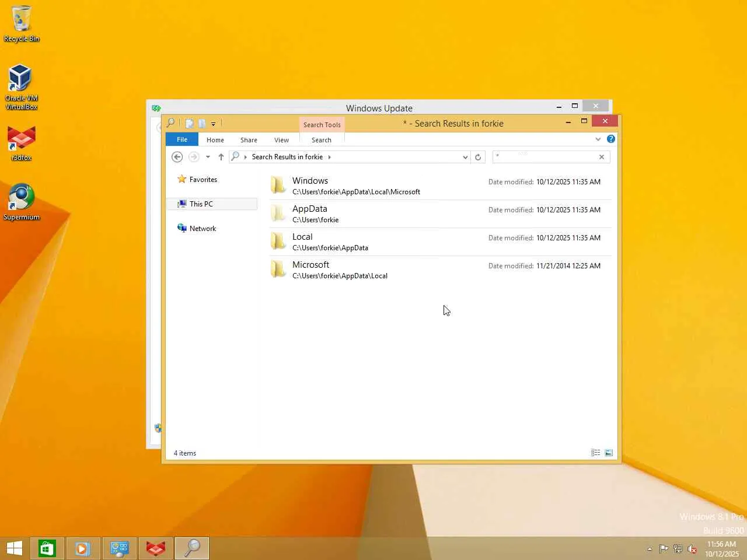This screenshot has width=747, height=560.
Task: Select This PC in navigation pane
Action: click(212, 204)
